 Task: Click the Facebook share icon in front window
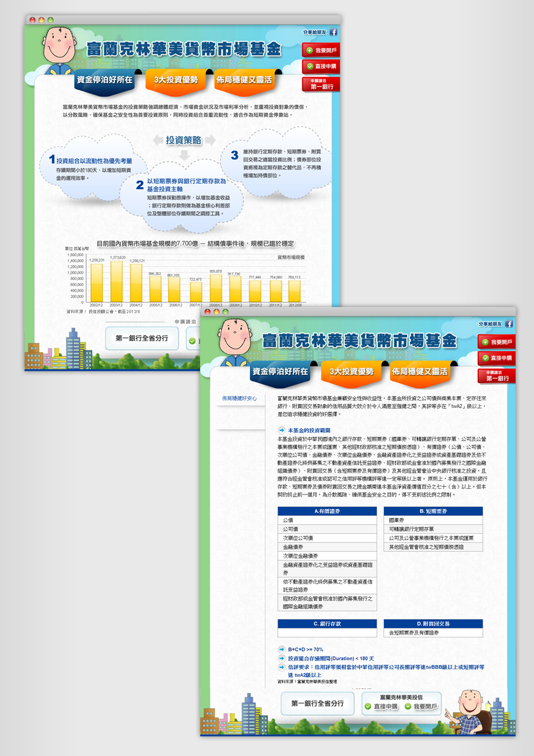pyautogui.click(x=509, y=324)
